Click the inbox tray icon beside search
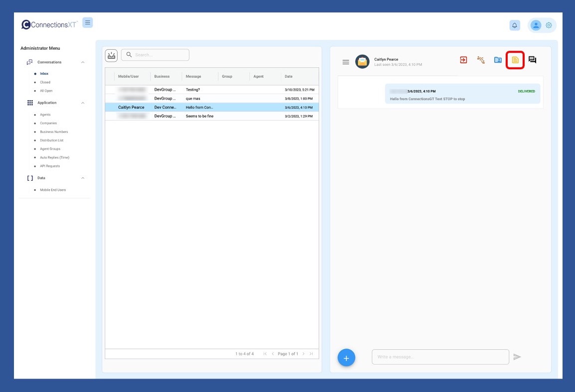Image resolution: width=575 pixels, height=392 pixels. [111, 55]
